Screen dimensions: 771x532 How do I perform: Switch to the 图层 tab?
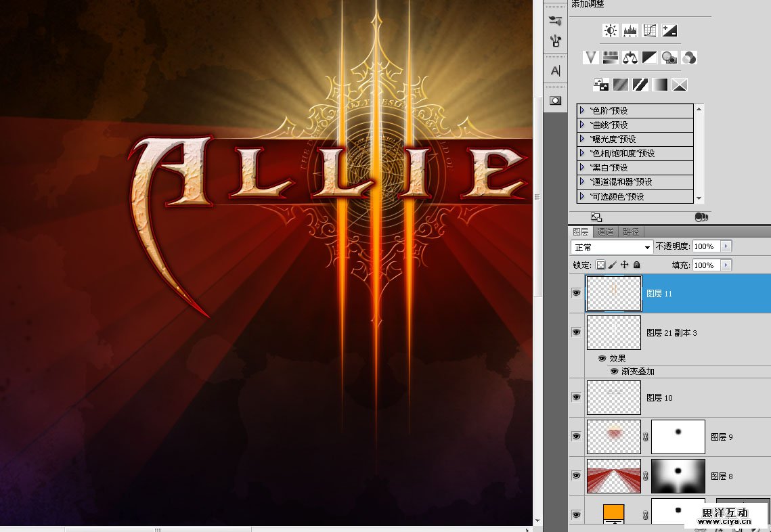[580, 231]
